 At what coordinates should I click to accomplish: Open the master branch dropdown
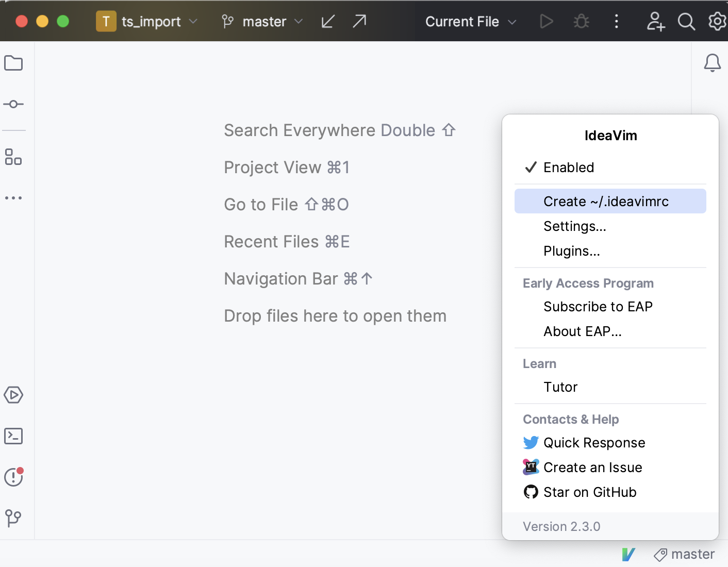pyautogui.click(x=261, y=21)
